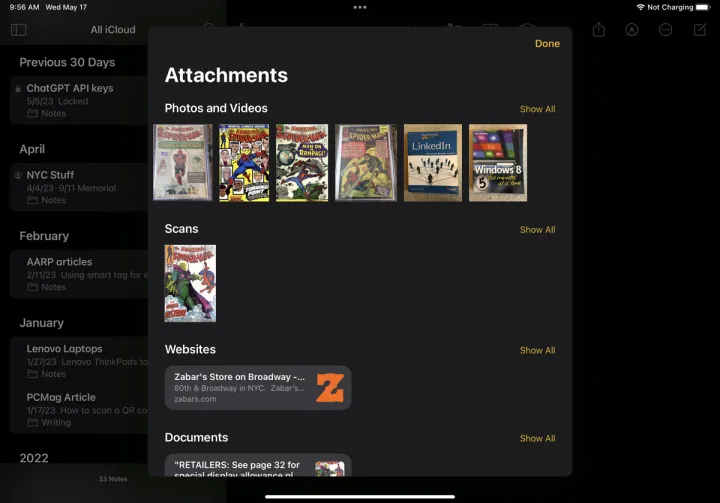Screen dimensions: 720x503
Task: Show all Scans attachments
Action: pos(537,230)
